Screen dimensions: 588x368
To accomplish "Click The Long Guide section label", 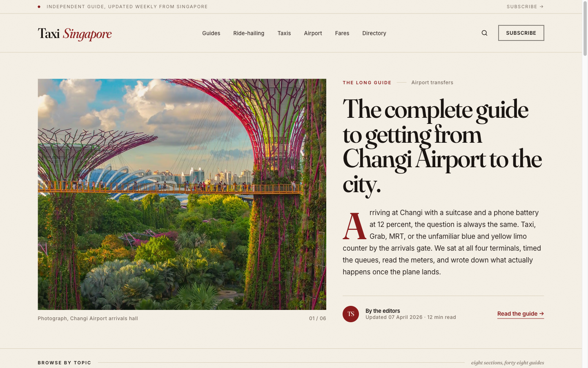I will point(367,83).
